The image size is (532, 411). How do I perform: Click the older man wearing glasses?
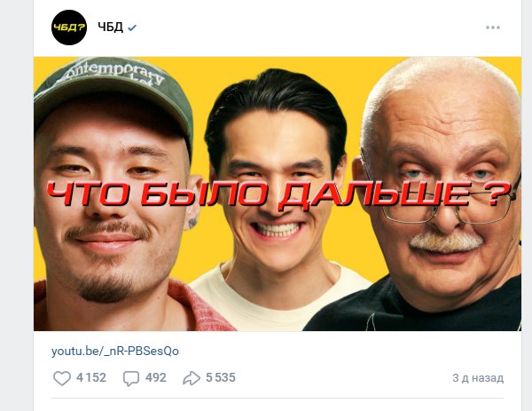pyautogui.click(x=438, y=194)
